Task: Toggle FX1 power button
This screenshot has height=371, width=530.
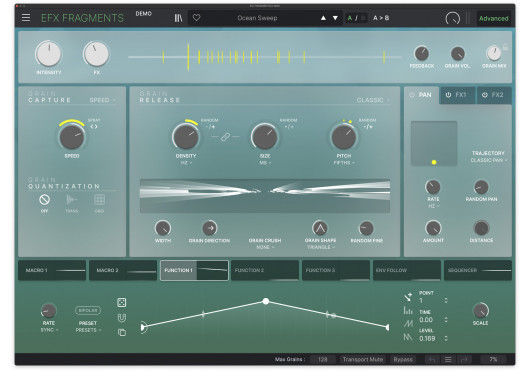Action: click(x=448, y=95)
